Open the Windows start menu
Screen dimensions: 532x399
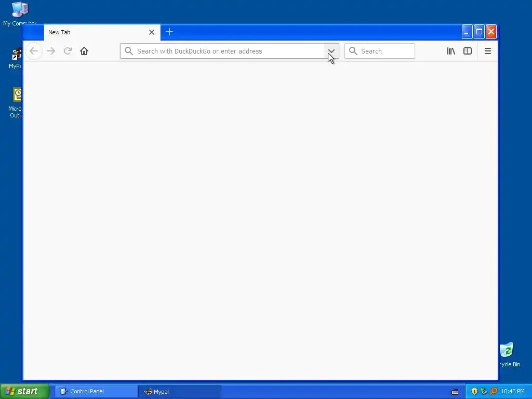coord(25,391)
